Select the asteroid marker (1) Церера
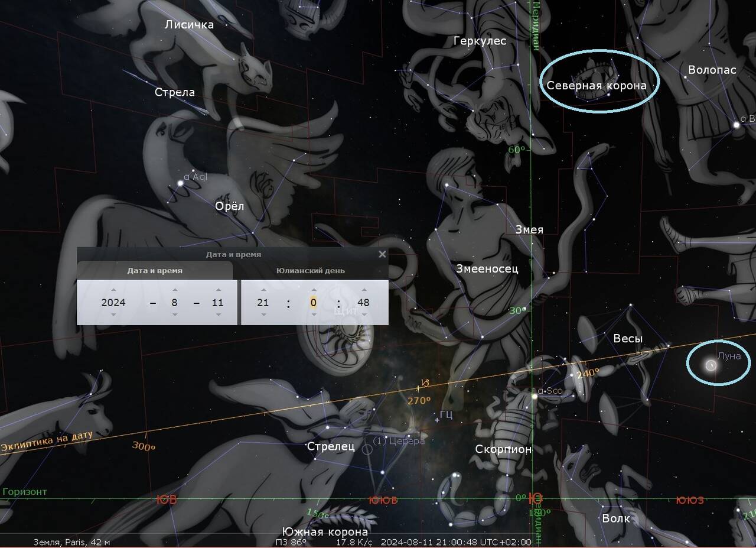This screenshot has height=548, width=756. tap(367, 449)
